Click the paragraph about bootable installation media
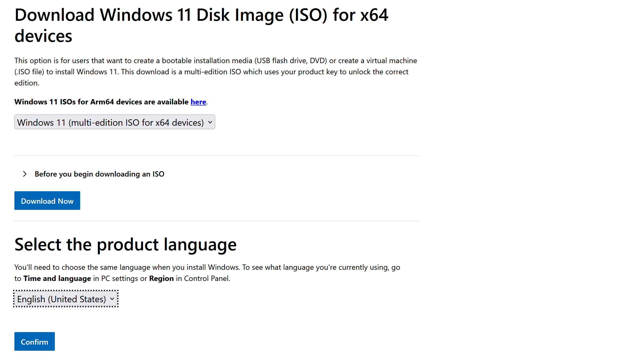The width and height of the screenshot is (644, 355). click(213, 72)
